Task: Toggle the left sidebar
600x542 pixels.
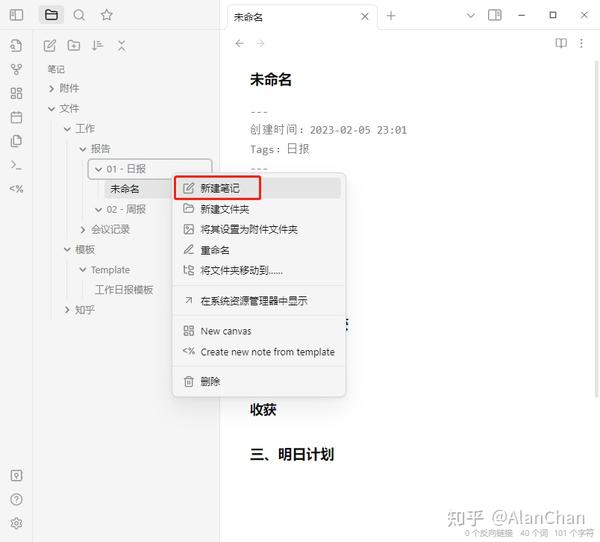Action: 16,15
